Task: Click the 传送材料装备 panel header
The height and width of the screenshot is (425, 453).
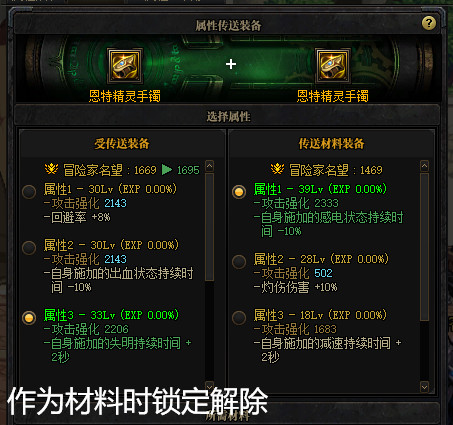Action: 331,144
